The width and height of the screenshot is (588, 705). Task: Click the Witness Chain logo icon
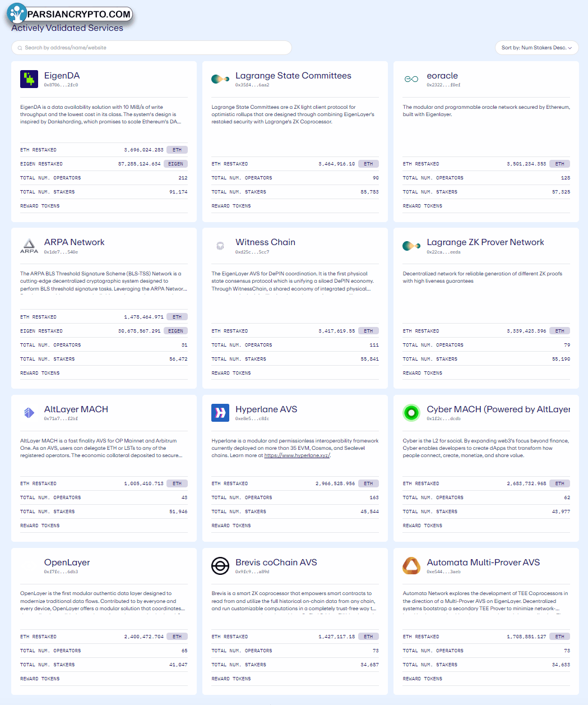(220, 246)
